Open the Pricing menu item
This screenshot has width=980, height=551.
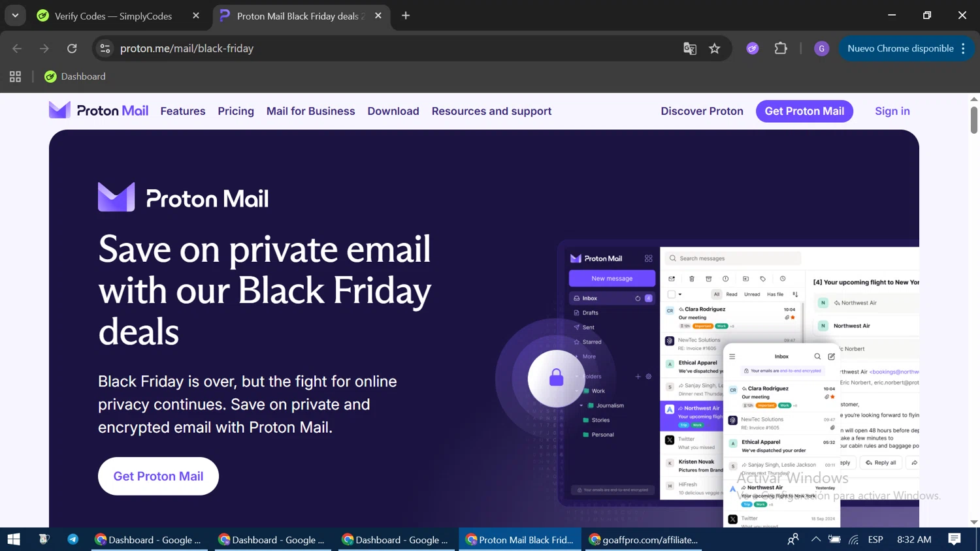(x=236, y=111)
